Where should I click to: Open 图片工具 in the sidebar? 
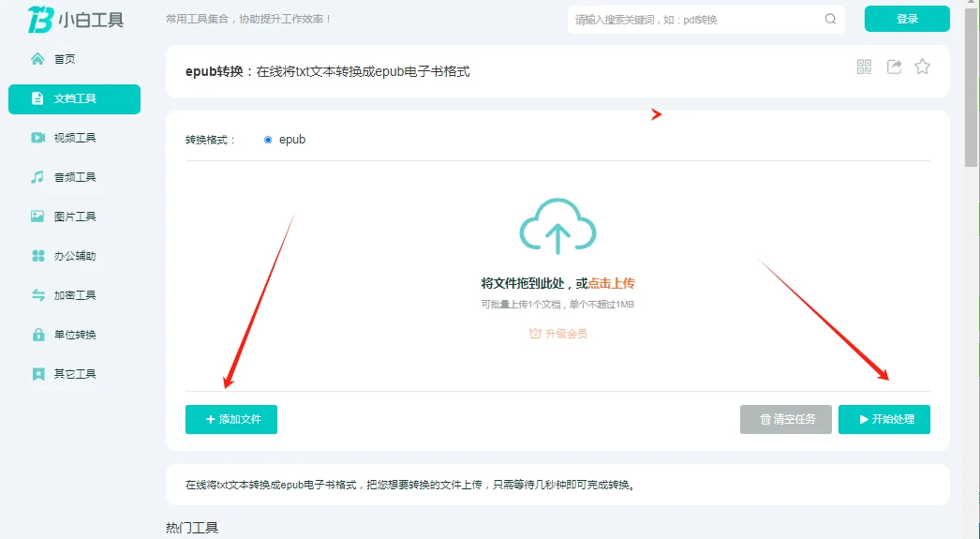74,217
